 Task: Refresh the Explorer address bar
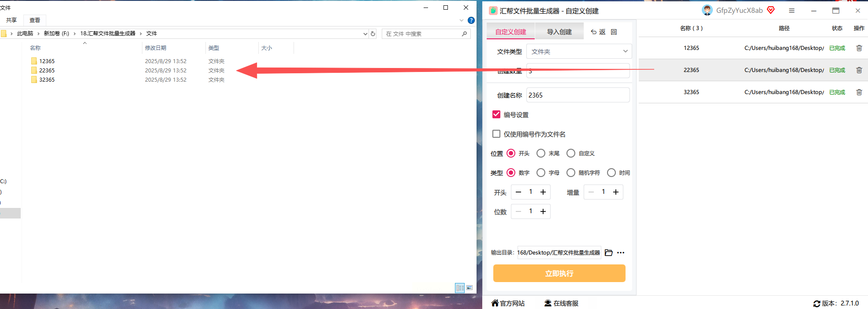tap(373, 34)
